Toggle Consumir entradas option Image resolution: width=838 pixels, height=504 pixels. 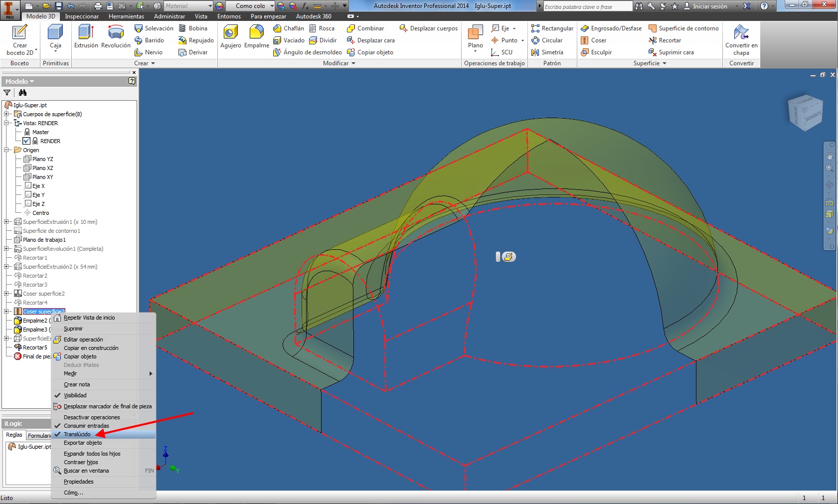tap(104, 426)
